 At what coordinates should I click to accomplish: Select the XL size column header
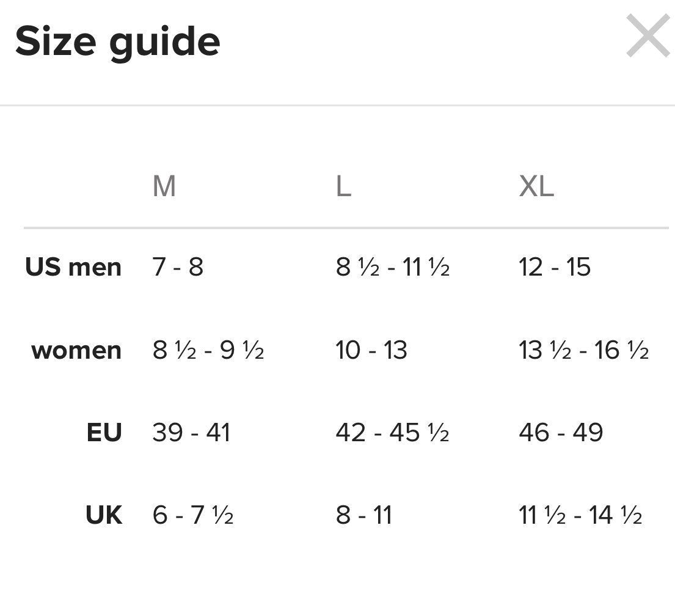(x=536, y=186)
